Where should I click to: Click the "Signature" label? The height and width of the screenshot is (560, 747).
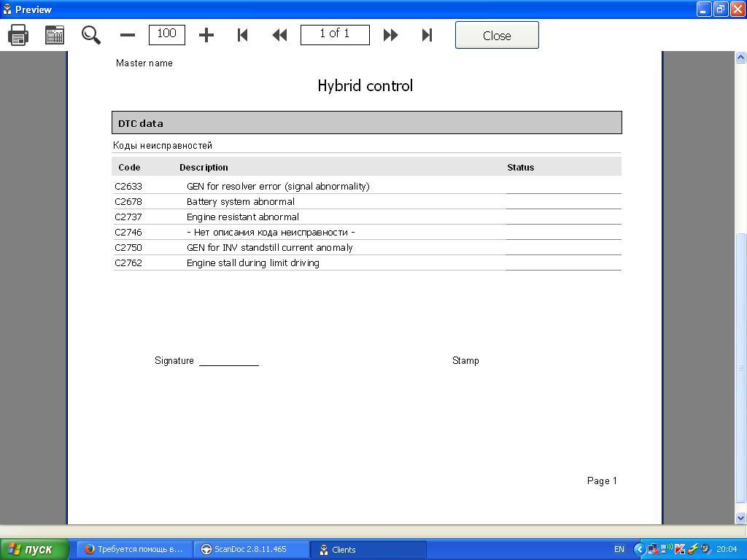(x=174, y=360)
